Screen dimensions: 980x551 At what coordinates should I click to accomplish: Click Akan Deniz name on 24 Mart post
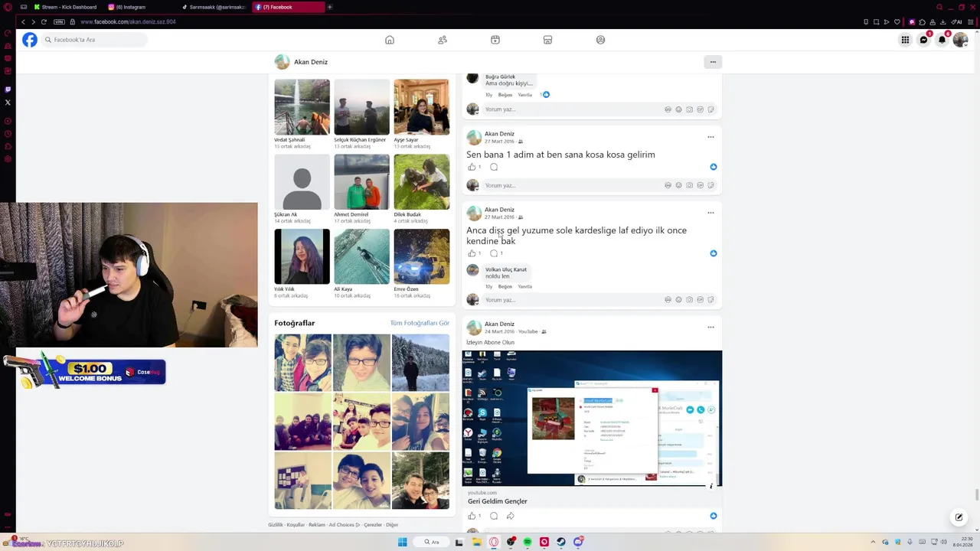coord(499,324)
